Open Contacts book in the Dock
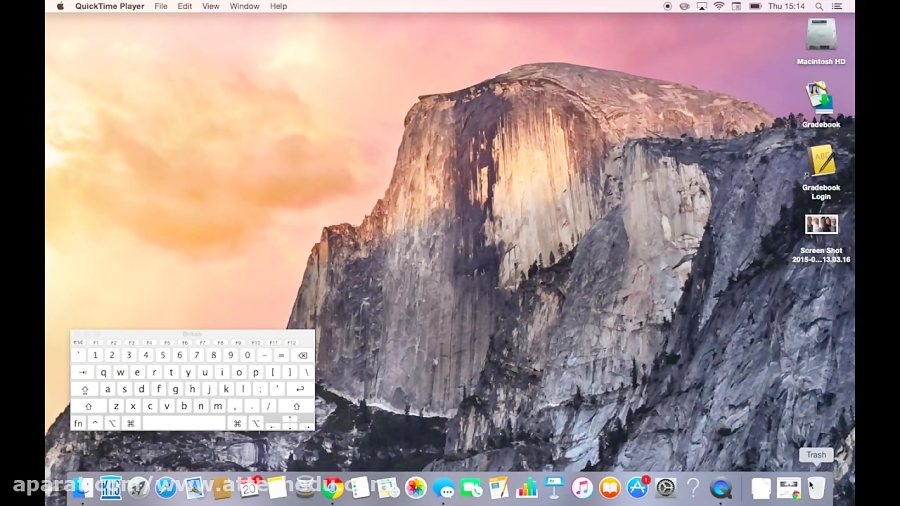 point(222,488)
